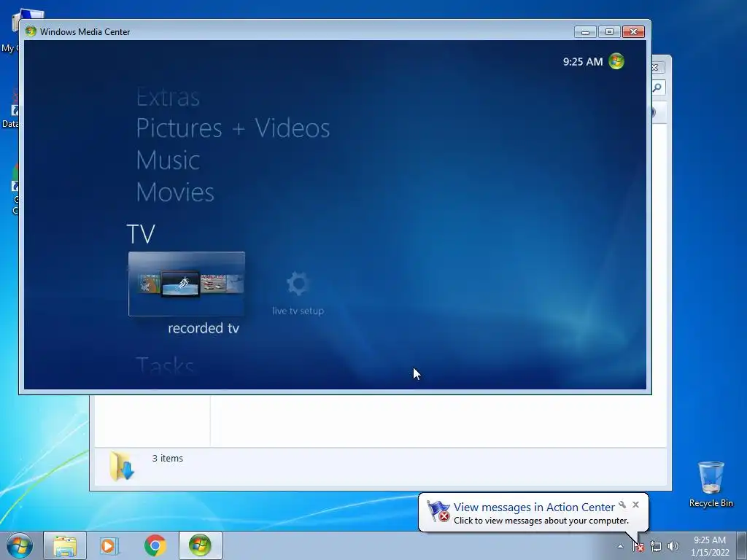Click Media Center title bar icon
747x560 pixels.
31,31
